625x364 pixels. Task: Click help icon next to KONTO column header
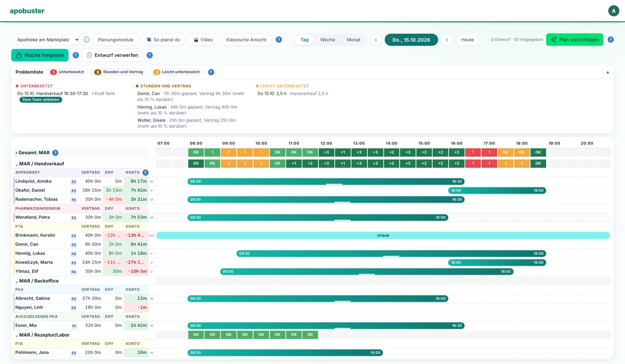[x=145, y=172]
